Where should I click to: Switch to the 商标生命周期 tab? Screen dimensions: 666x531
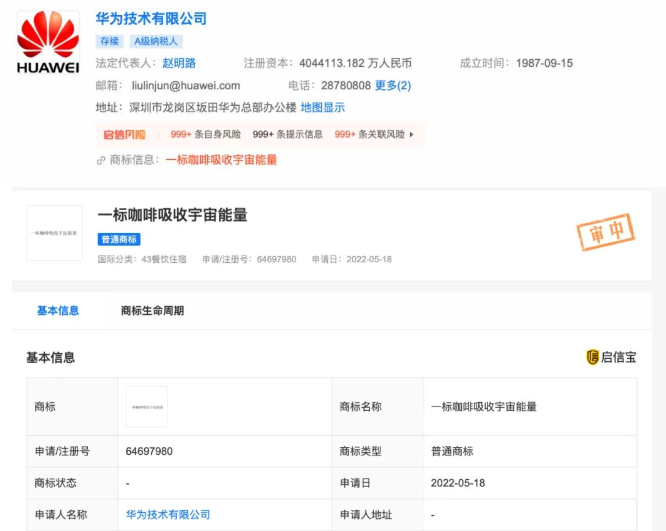152,311
